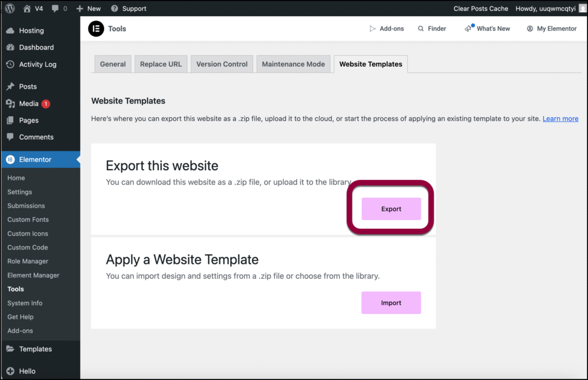Click the Import button under Apply a Website Template
This screenshot has width=588, height=380.
(391, 302)
